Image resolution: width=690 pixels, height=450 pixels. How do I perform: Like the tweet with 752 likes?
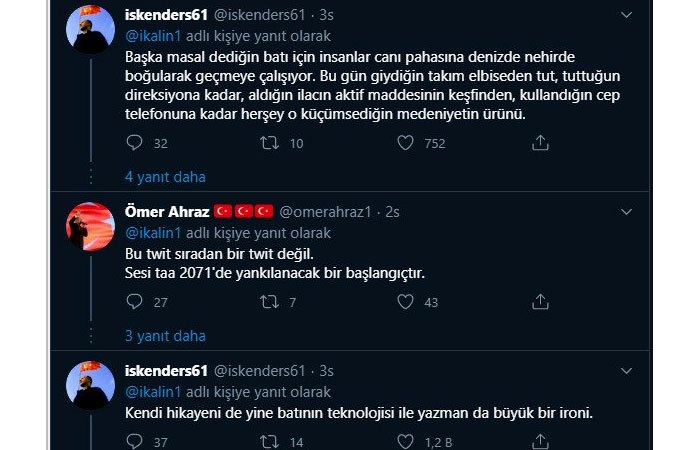[405, 143]
